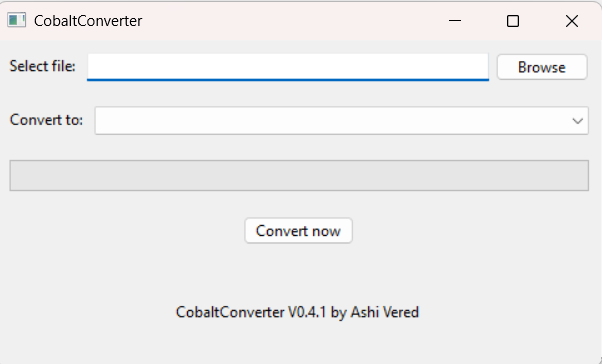This screenshot has height=364, width=602.
Task: Close the CobaltConverter window
Action: pyautogui.click(x=572, y=21)
